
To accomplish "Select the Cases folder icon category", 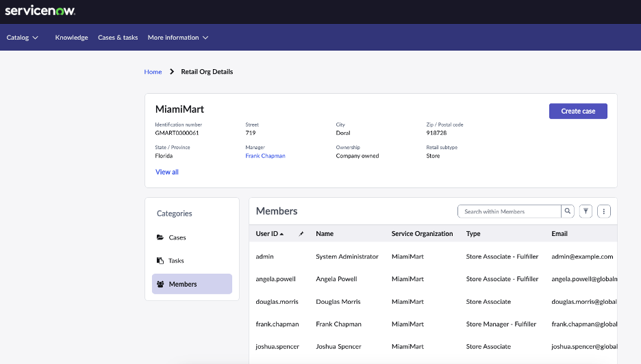I will pos(160,237).
